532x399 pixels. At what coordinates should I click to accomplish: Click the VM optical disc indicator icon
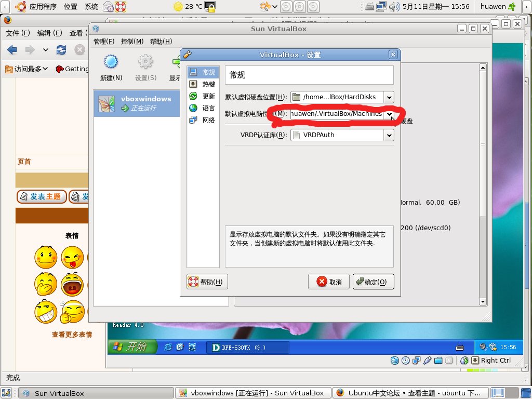[405, 361]
